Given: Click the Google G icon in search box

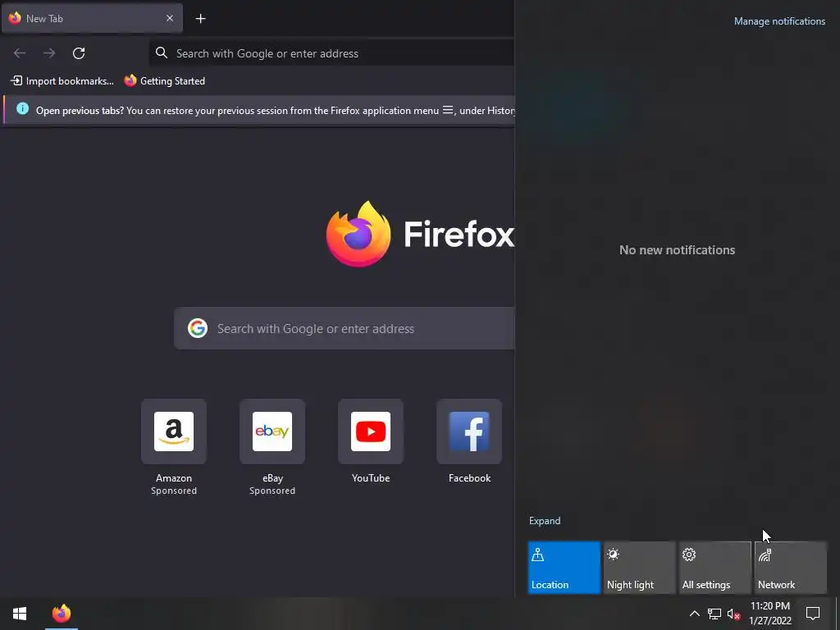Looking at the screenshot, I should pyautogui.click(x=198, y=328).
